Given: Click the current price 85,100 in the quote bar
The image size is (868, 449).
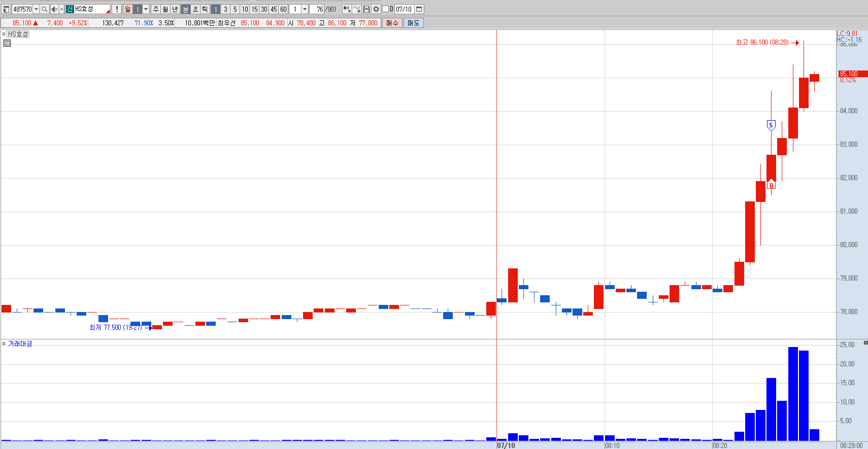Looking at the screenshot, I should tap(22, 23).
